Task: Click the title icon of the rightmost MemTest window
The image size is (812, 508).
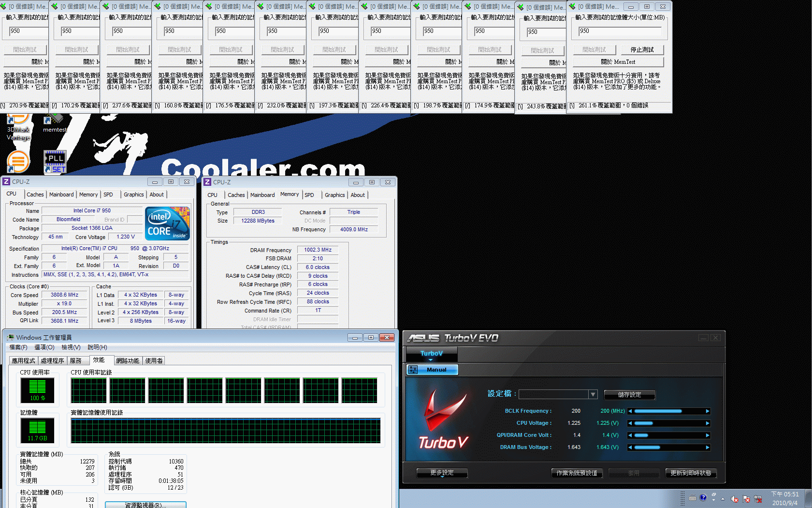Action: pos(572,6)
